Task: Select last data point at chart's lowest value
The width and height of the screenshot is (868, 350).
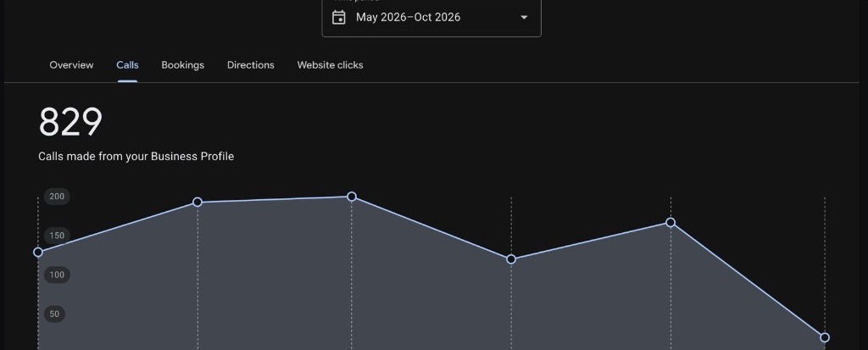Action: (x=825, y=337)
